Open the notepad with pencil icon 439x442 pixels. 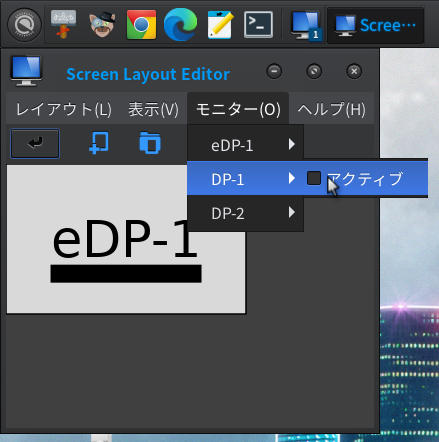pos(220,24)
